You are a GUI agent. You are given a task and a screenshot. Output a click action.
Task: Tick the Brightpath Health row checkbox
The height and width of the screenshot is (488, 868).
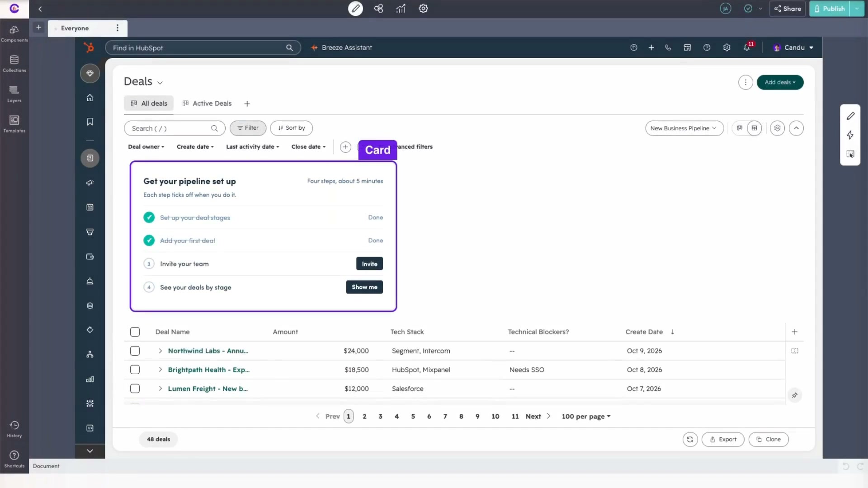[135, 370]
